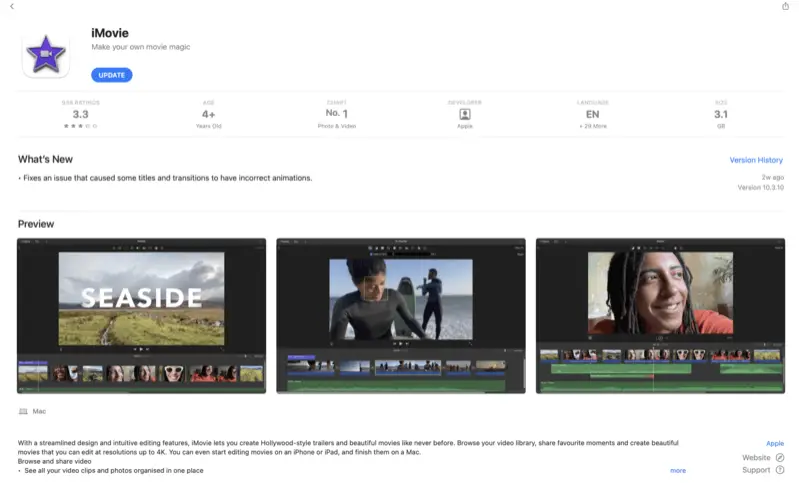Click the 2w ago release date text

pyautogui.click(x=773, y=177)
